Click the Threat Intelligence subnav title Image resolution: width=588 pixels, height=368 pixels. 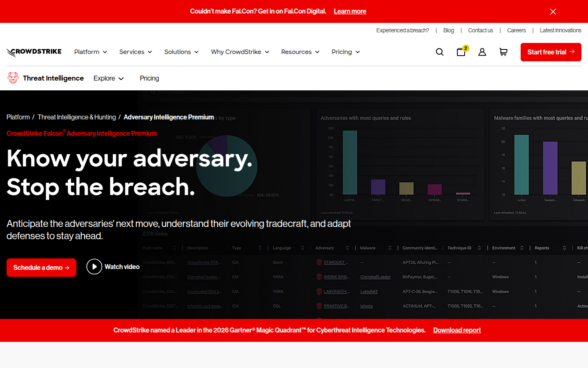tap(53, 78)
